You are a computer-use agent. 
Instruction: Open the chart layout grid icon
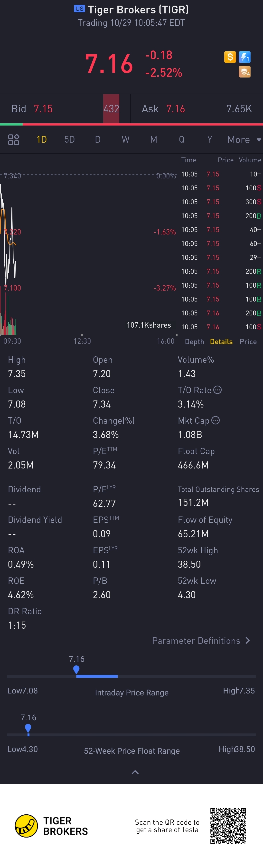[13, 139]
